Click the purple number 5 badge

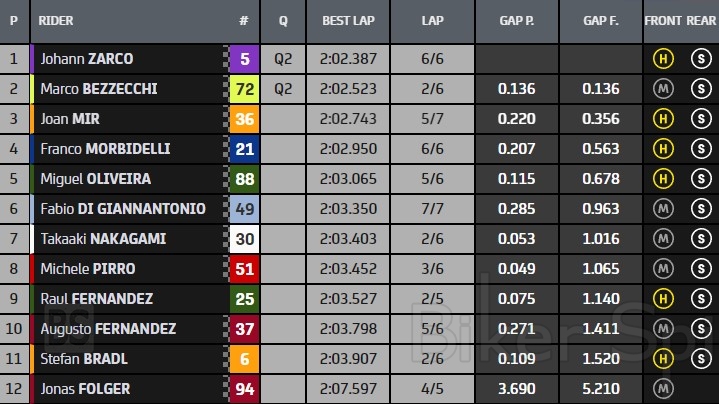244,59
